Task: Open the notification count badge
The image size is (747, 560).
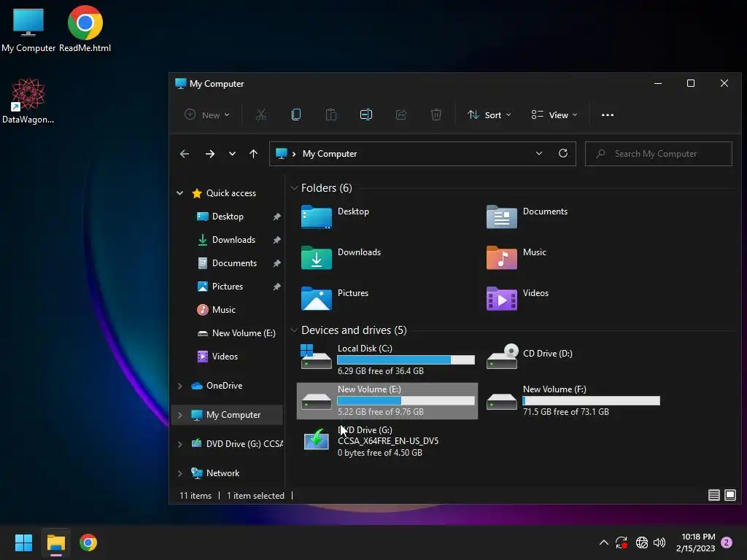Action: tap(727, 542)
